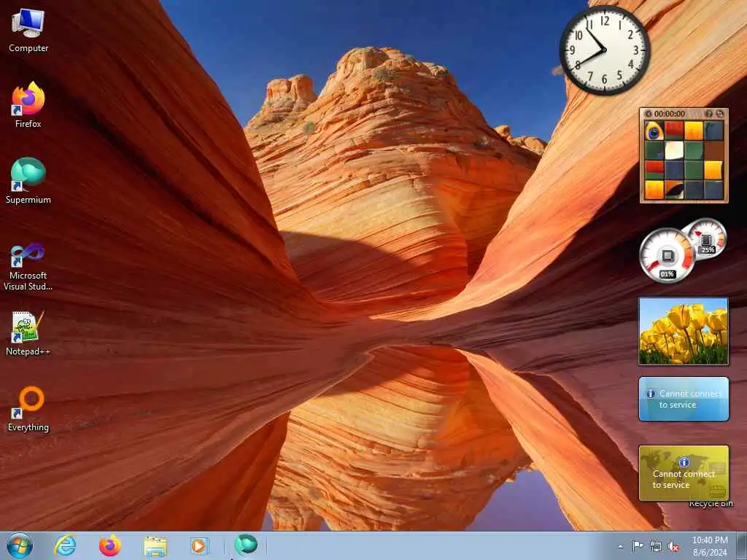Click the muted volume tray icon
Screen dimensions: 747x560
[673, 546]
